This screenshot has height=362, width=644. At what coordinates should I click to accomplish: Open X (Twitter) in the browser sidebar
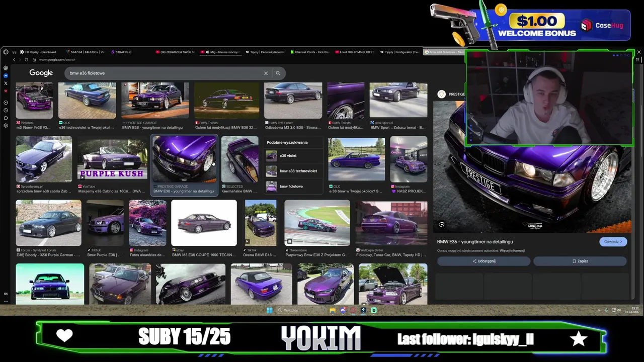coord(6,83)
